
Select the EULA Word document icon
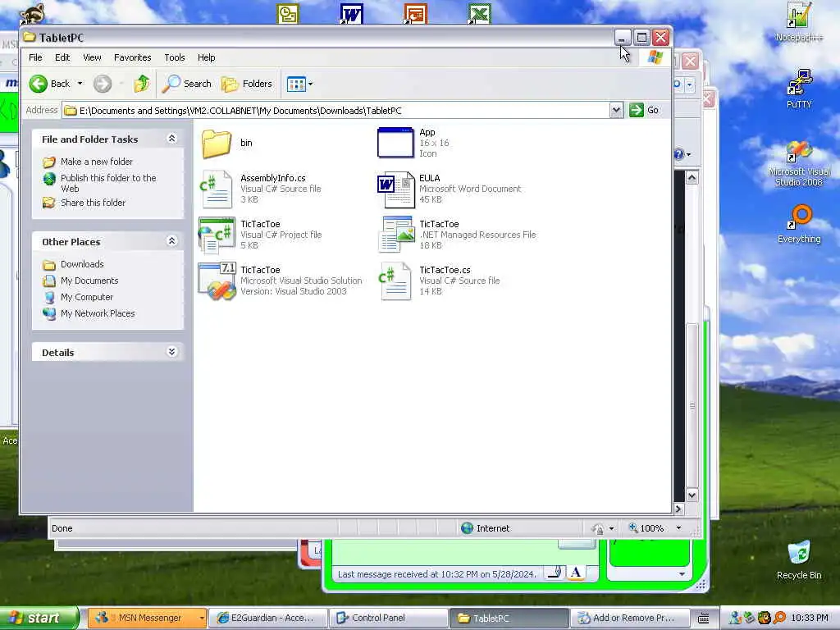pos(395,189)
